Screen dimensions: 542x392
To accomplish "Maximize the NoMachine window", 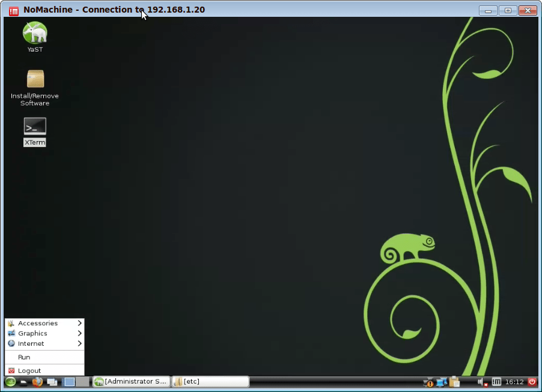I will 508,11.
